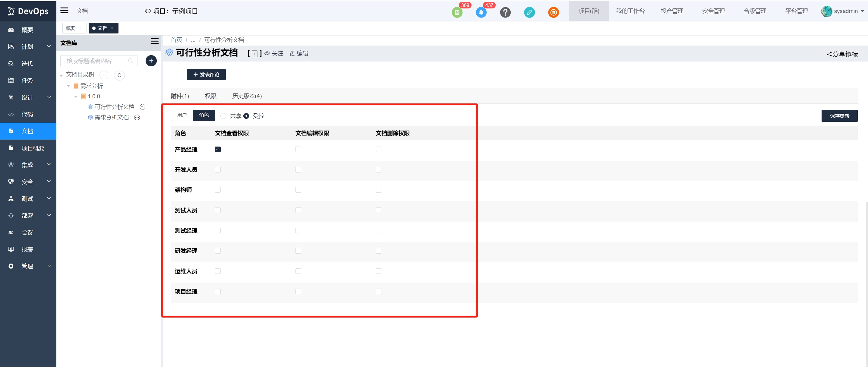The width and height of the screenshot is (868, 367).
Task: Click the 保存更新 button
Action: [839, 116]
